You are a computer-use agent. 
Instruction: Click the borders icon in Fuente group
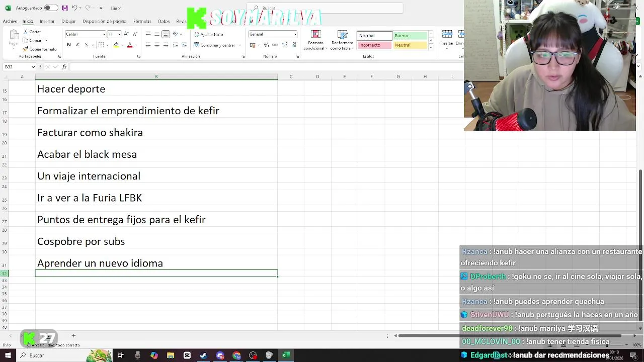coord(101,45)
